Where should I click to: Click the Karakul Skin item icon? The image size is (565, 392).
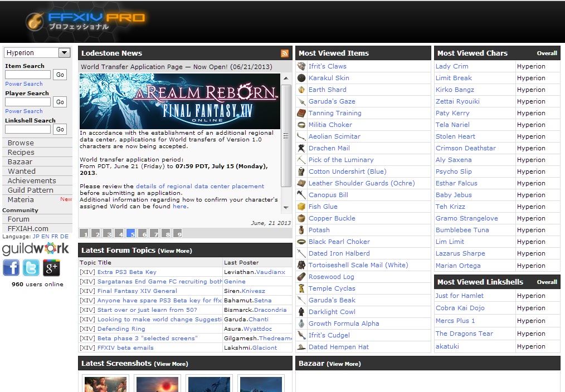(301, 78)
